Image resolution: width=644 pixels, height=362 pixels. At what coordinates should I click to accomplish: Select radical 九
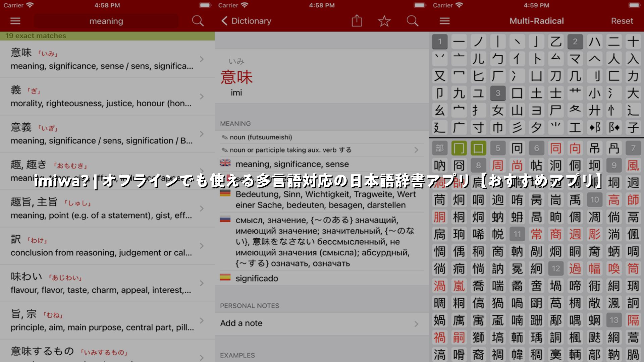pos(459,93)
